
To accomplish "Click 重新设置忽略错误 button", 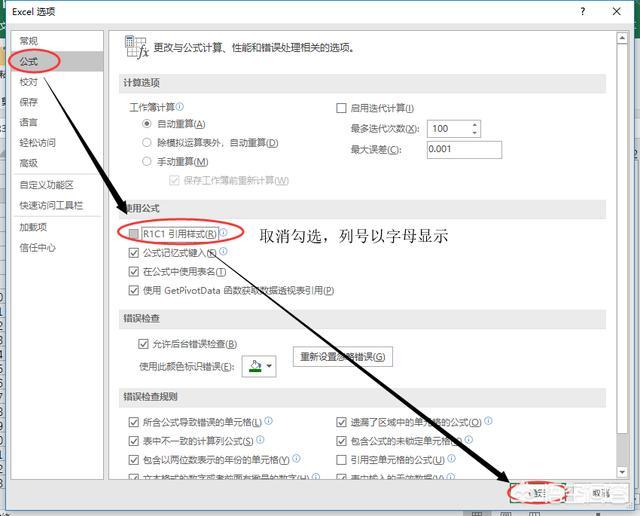I will coord(343,357).
